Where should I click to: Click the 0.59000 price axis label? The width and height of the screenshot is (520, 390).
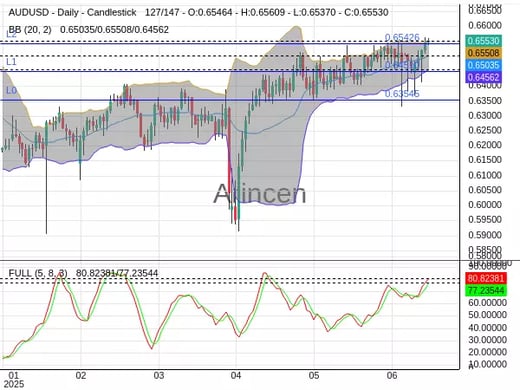pyautogui.click(x=485, y=235)
